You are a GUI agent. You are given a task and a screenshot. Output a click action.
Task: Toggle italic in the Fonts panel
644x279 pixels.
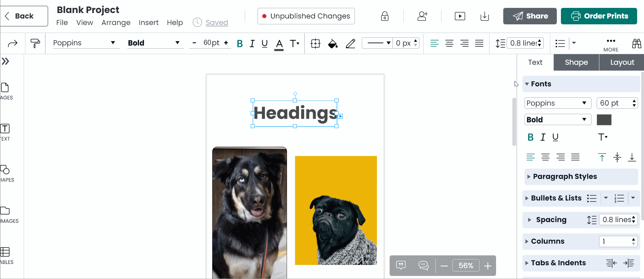point(543,137)
